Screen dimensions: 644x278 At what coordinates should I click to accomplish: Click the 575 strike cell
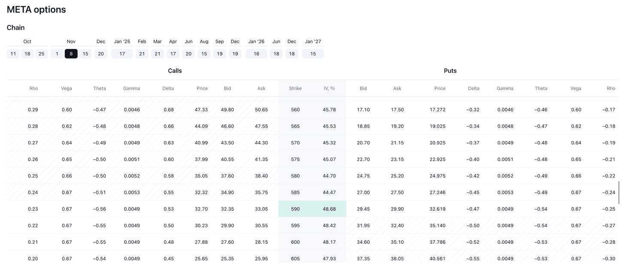point(295,159)
